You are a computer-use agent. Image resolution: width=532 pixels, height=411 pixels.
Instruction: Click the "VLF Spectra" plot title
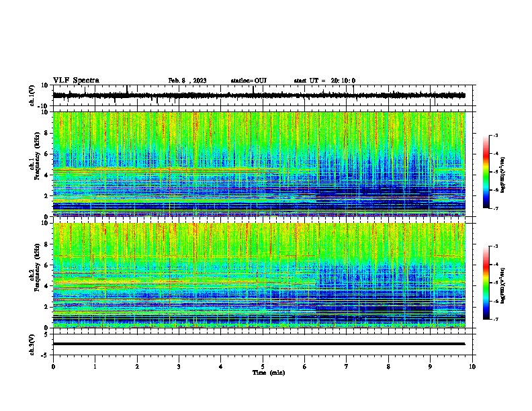click(x=76, y=81)
